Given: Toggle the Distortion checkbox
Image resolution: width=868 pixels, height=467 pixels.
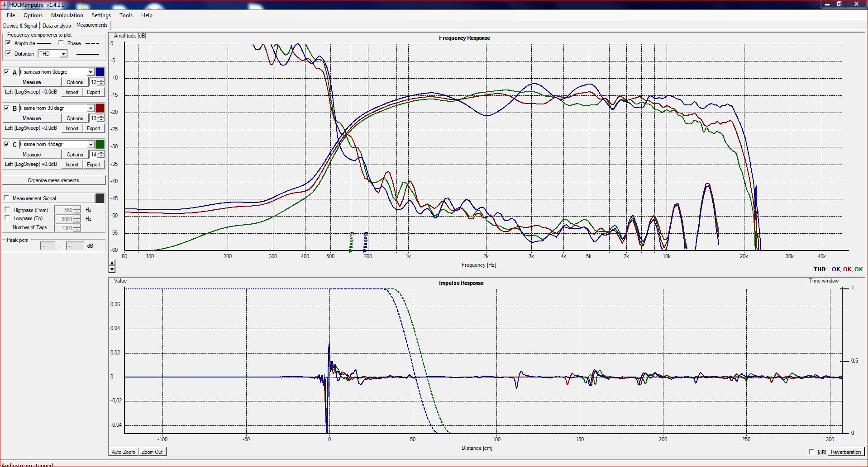Looking at the screenshot, I should pos(8,53).
